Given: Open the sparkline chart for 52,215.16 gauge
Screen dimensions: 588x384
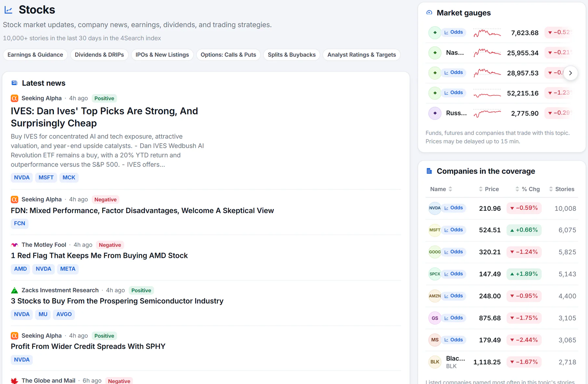Looking at the screenshot, I should click(x=487, y=93).
